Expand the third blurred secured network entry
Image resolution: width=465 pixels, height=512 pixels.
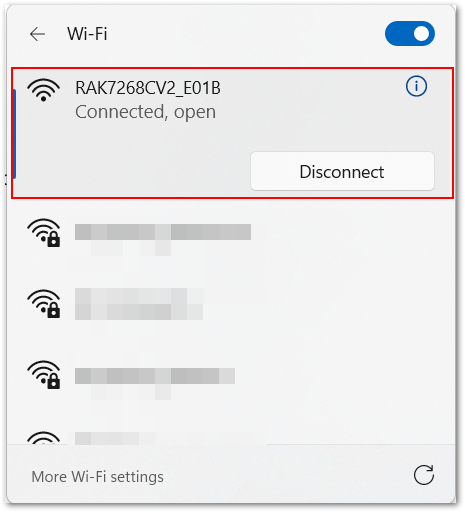pyautogui.click(x=232, y=378)
